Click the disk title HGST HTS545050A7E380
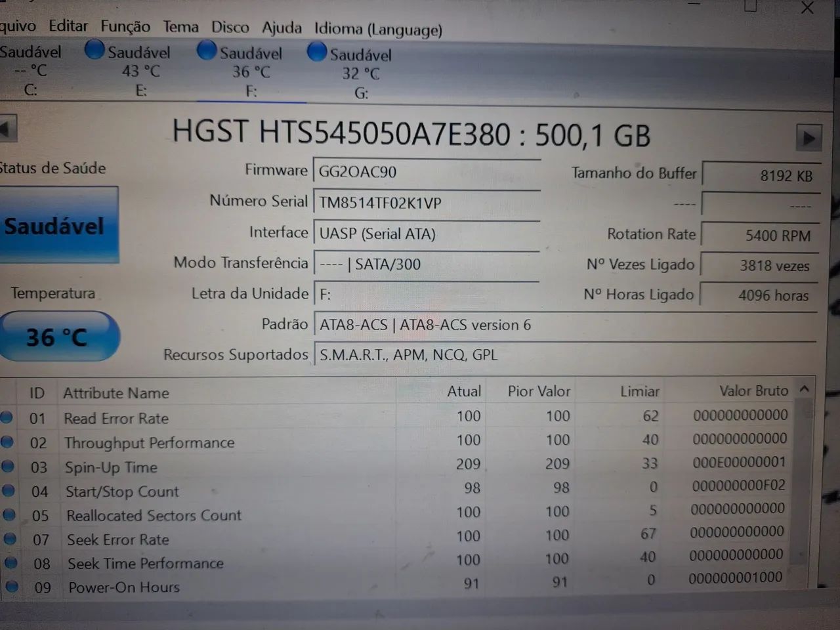This screenshot has height=630, width=840. (341, 133)
